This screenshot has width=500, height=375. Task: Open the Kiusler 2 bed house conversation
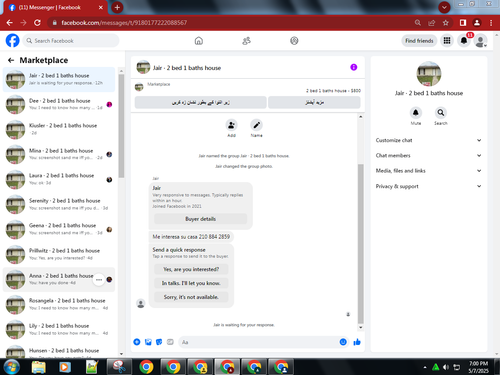click(59, 129)
